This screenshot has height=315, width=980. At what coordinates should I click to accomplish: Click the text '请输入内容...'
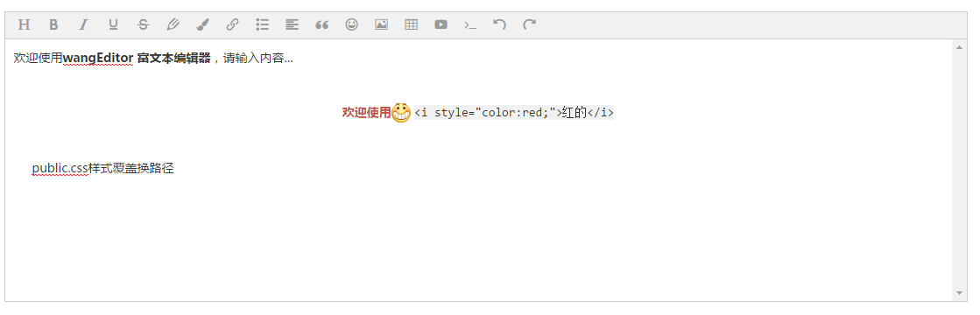point(258,59)
